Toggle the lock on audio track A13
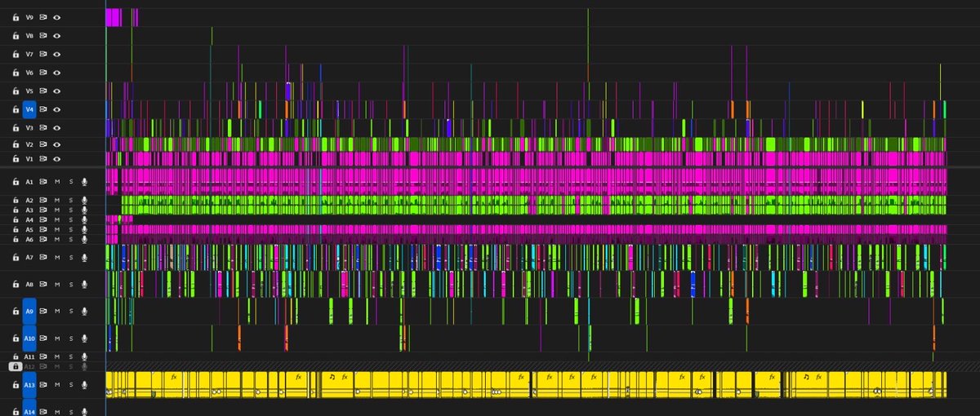 pos(16,385)
